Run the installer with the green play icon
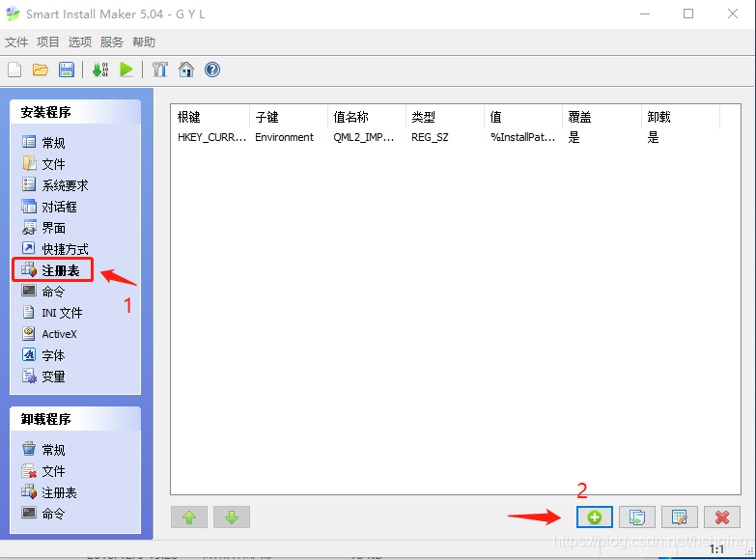Image resolution: width=756 pixels, height=559 pixels. tap(126, 70)
